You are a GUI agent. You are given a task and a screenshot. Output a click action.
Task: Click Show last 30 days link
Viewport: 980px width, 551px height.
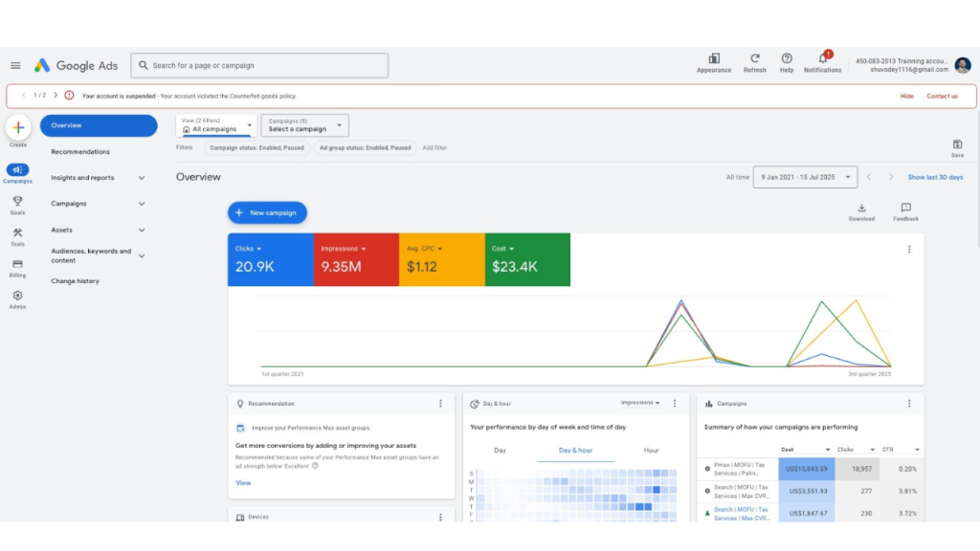pyautogui.click(x=935, y=177)
